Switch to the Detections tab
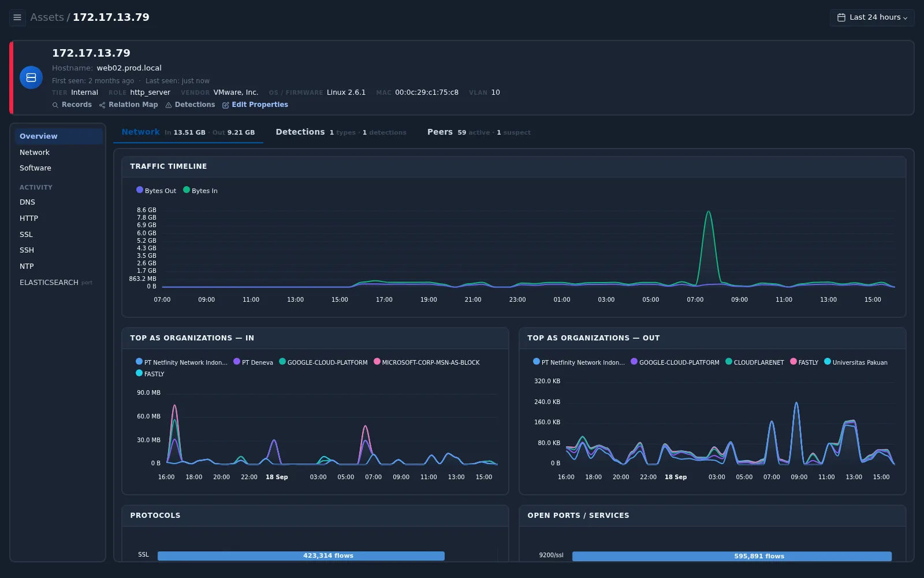The width and height of the screenshot is (924, 578). [x=341, y=132]
